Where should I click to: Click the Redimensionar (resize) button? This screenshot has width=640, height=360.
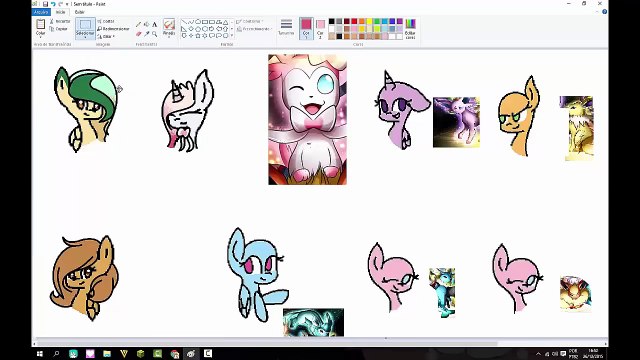tap(113, 29)
